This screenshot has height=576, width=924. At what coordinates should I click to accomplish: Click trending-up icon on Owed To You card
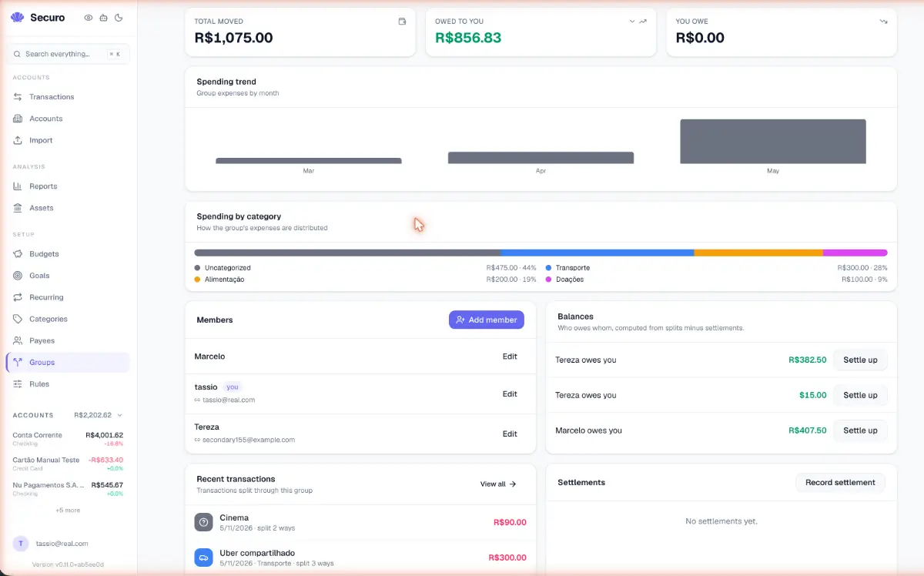[643, 22]
